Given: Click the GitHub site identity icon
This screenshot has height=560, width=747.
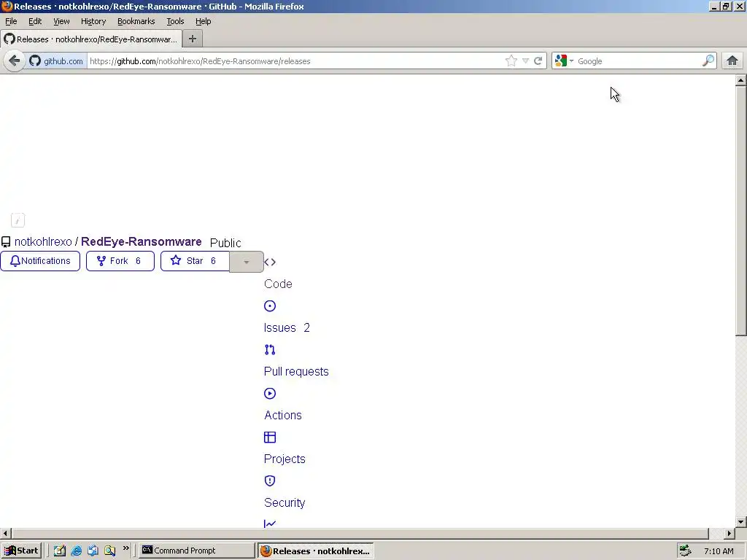Looking at the screenshot, I should [35, 61].
